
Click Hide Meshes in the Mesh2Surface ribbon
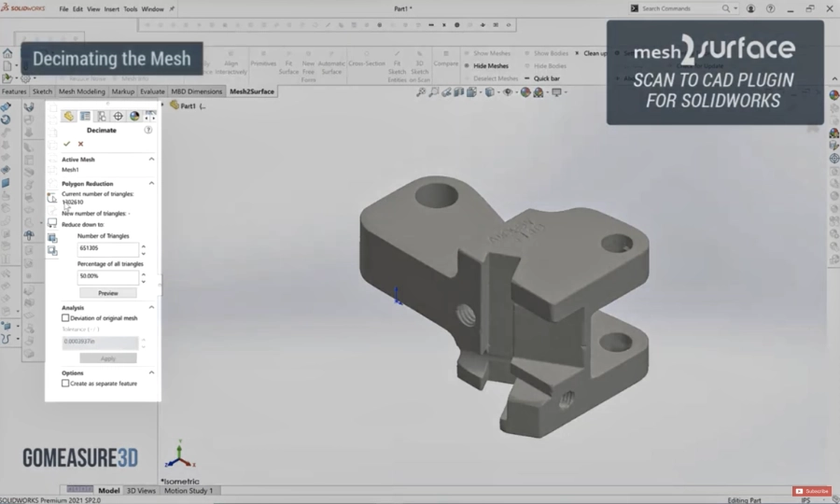(490, 66)
